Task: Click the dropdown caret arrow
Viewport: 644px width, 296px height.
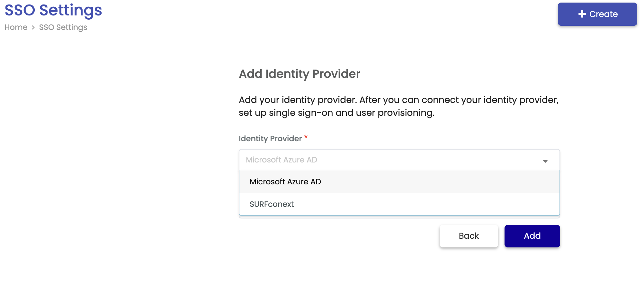Action: pyautogui.click(x=545, y=161)
